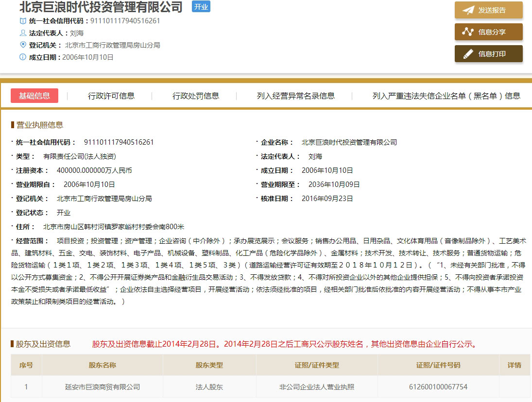The height and width of the screenshot is (402, 532).
Task: View the 列入严重违法失信企业名单 blacklist tab
Action: tap(446, 96)
